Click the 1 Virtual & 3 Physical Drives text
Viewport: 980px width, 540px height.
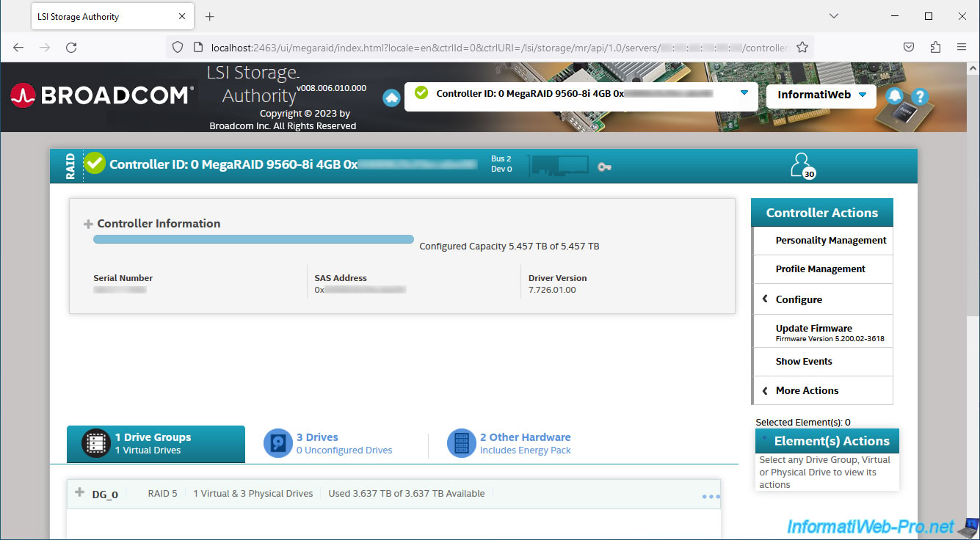point(253,494)
